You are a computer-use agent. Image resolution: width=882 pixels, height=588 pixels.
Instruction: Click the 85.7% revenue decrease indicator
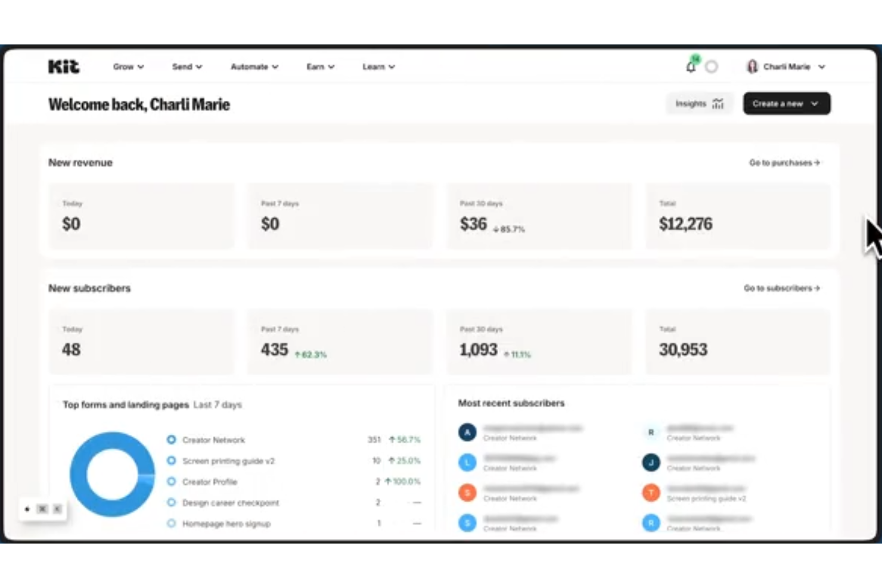coord(509,229)
